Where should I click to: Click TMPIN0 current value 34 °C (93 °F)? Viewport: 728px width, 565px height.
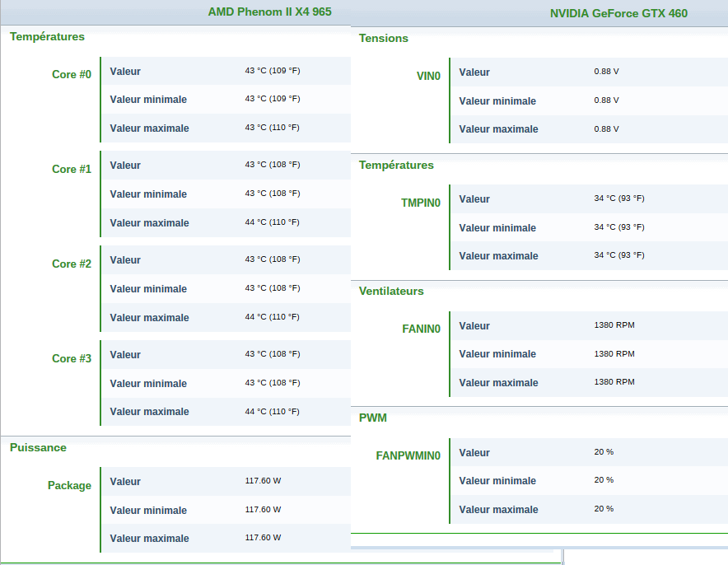619,198
